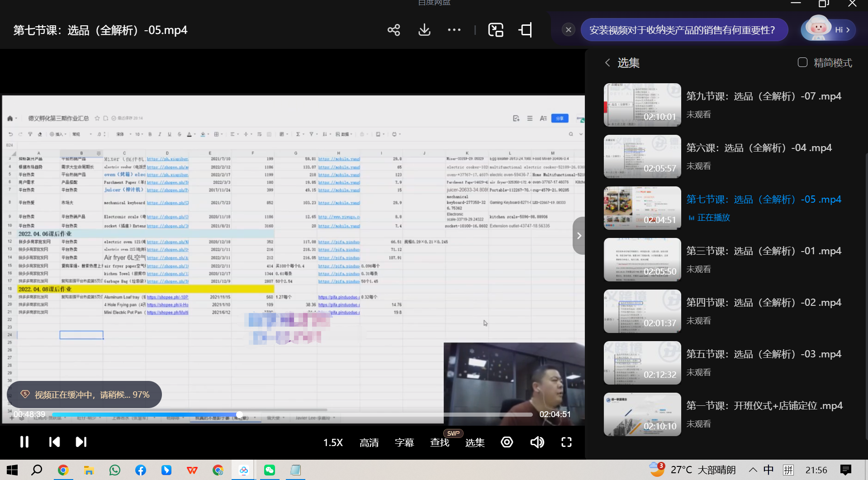The width and height of the screenshot is (868, 480).
Task: Click the share icon in the top bar
Action: 394,30
